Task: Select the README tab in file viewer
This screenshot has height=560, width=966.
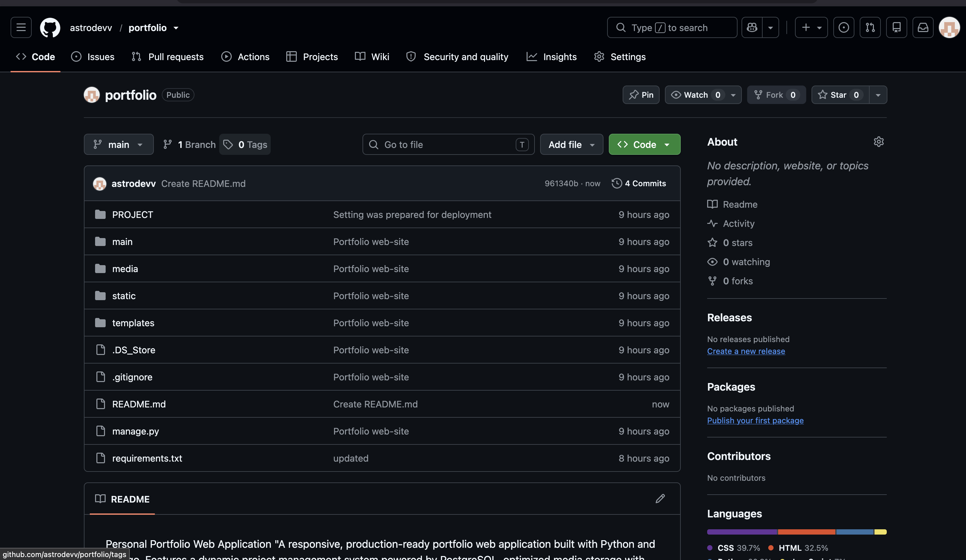Action: tap(122, 499)
